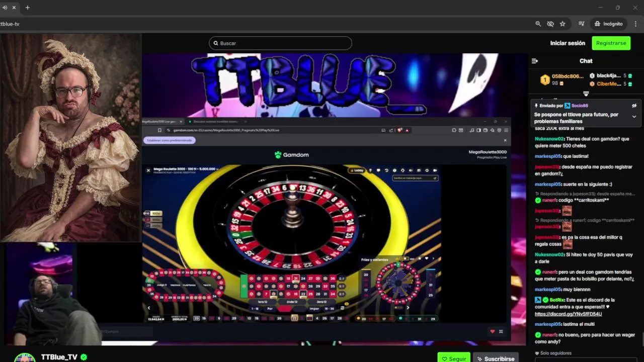Bookmark this page with the star

point(562,24)
